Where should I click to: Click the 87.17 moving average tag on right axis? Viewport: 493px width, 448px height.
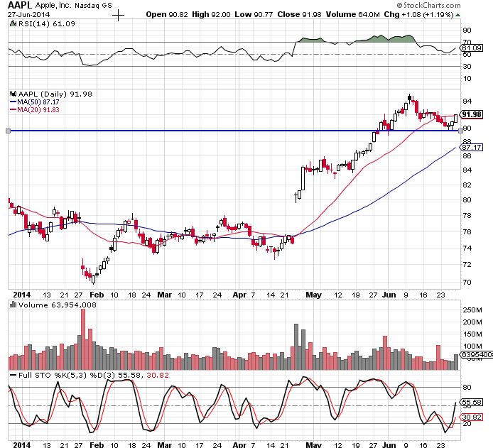pos(471,148)
